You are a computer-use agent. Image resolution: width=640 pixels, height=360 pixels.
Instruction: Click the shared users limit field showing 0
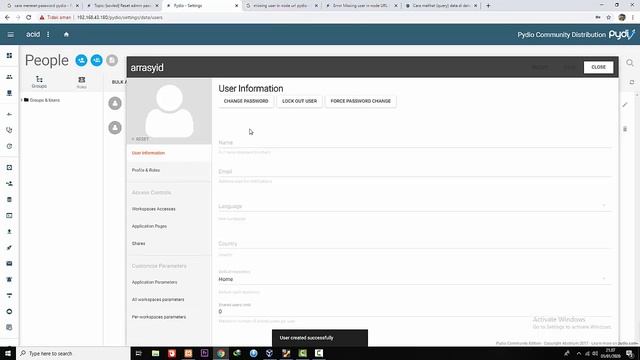click(415, 311)
